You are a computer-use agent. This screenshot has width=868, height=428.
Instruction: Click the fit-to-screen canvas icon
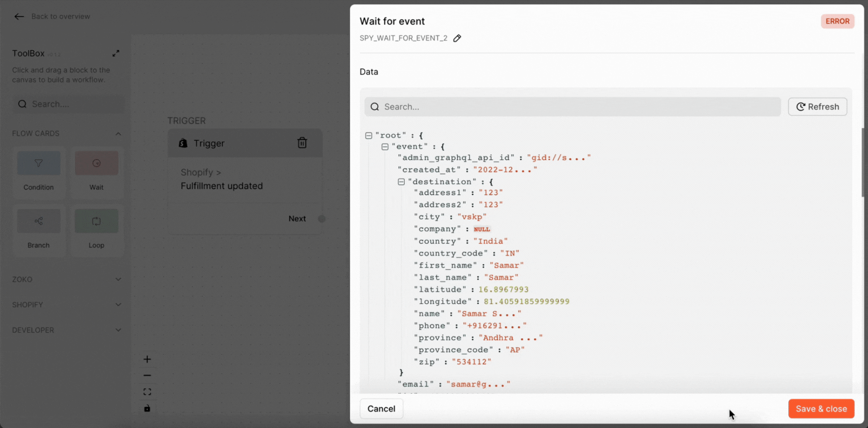point(147,392)
